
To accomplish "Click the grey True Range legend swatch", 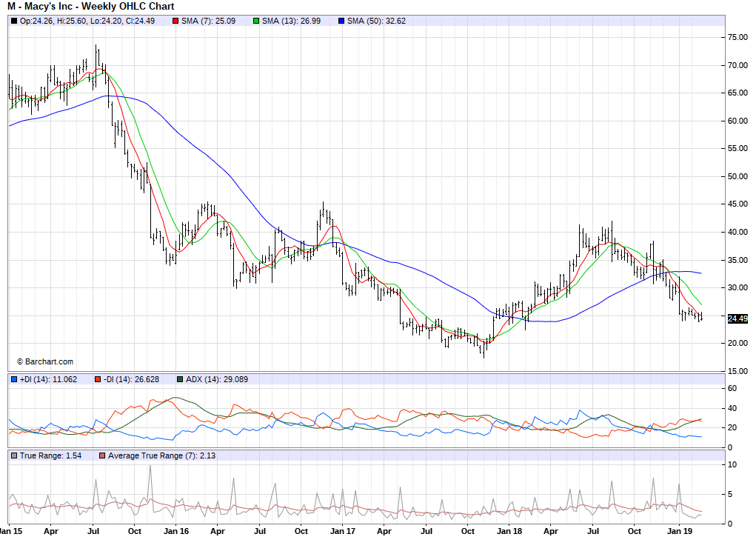I will [14, 455].
